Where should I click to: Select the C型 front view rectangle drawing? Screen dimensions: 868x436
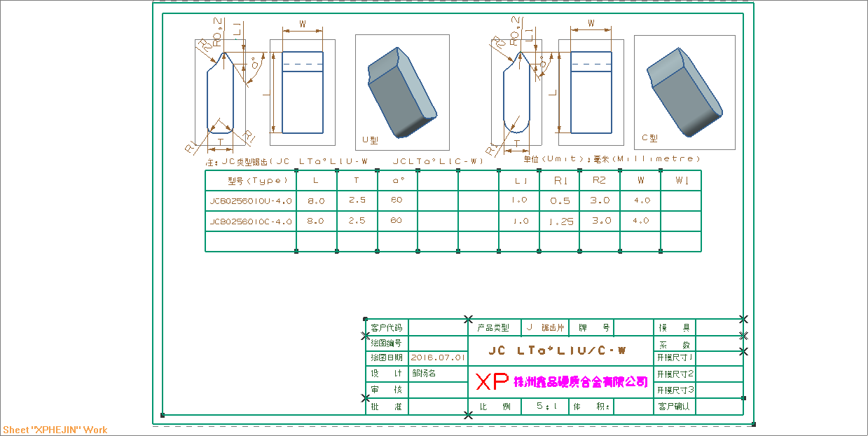click(592, 92)
